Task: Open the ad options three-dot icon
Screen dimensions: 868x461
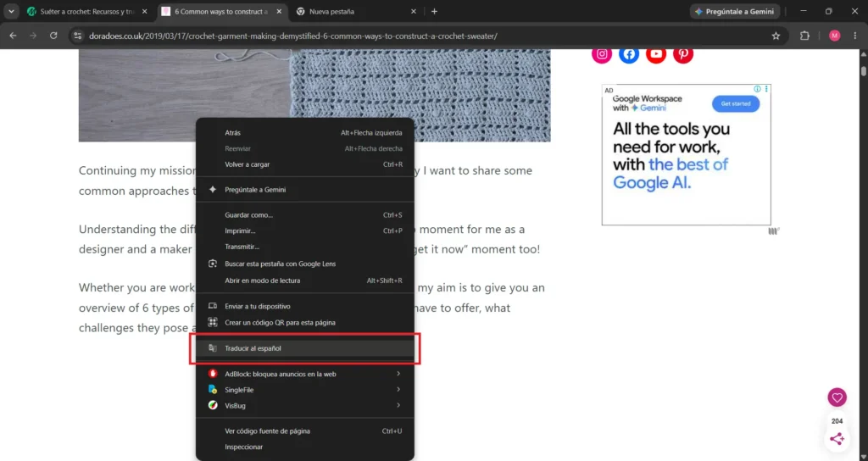Action: tap(766, 89)
